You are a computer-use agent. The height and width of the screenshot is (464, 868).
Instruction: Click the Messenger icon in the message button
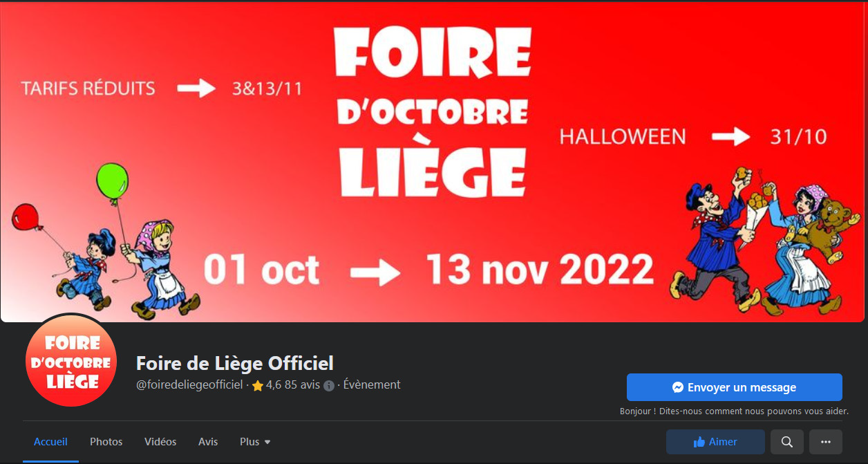(678, 387)
